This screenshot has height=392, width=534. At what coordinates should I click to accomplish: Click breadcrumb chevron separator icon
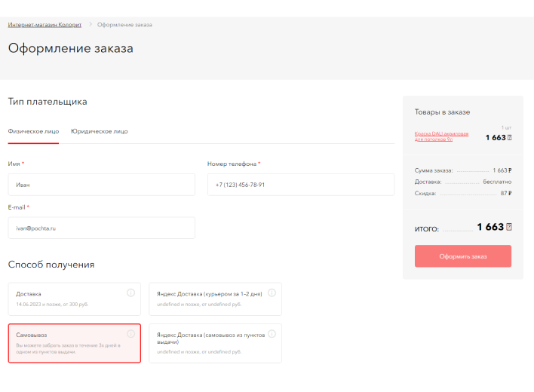(x=90, y=25)
